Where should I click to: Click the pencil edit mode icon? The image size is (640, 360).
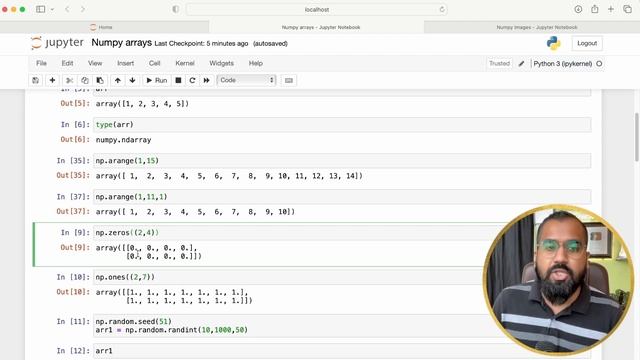[x=521, y=64]
